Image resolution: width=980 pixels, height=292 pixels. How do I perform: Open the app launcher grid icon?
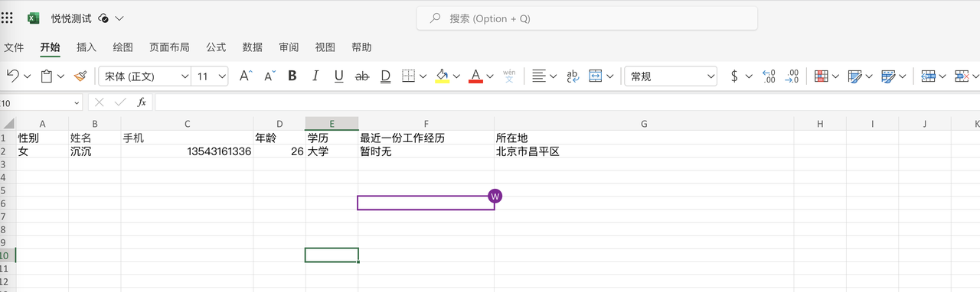point(8,18)
